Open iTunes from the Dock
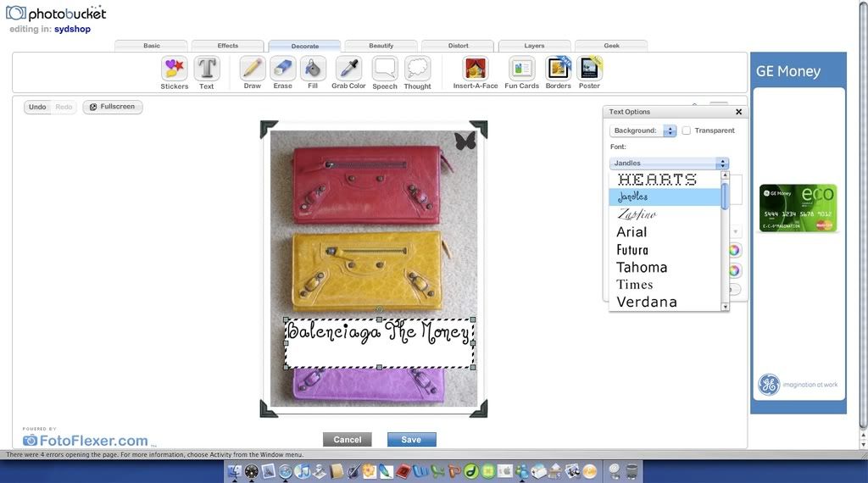The image size is (868, 483). (x=303, y=471)
